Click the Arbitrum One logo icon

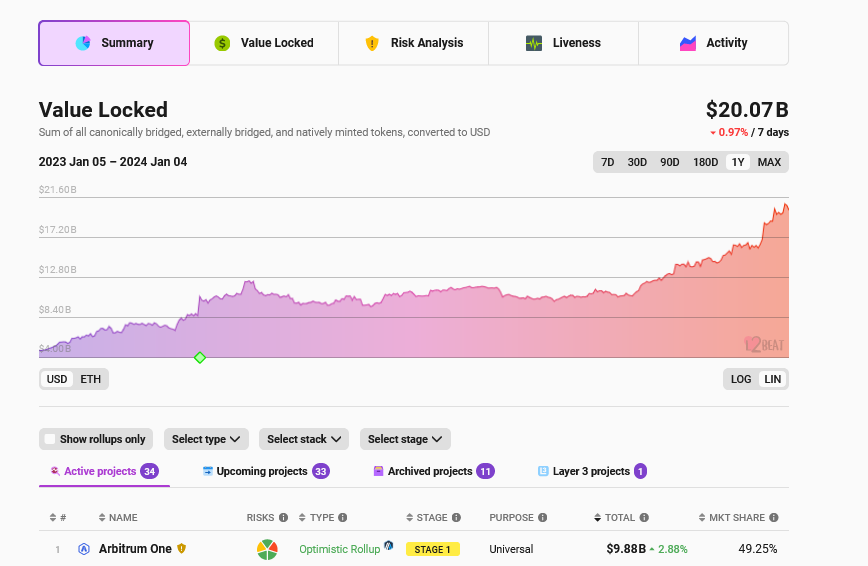coord(84,549)
